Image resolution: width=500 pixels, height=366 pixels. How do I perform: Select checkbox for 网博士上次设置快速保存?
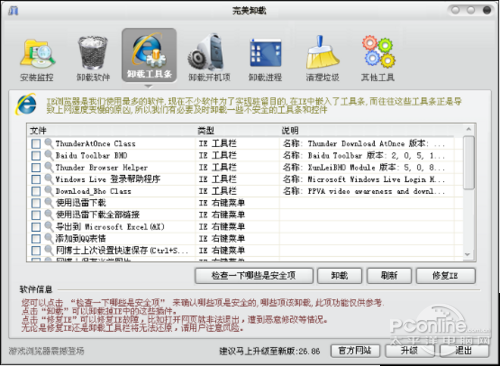tap(36, 251)
